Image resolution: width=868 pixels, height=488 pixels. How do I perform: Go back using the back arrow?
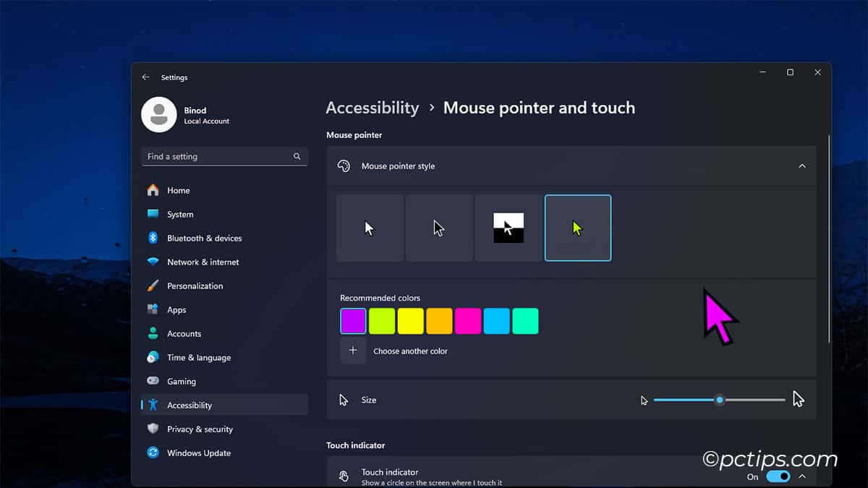(x=145, y=77)
